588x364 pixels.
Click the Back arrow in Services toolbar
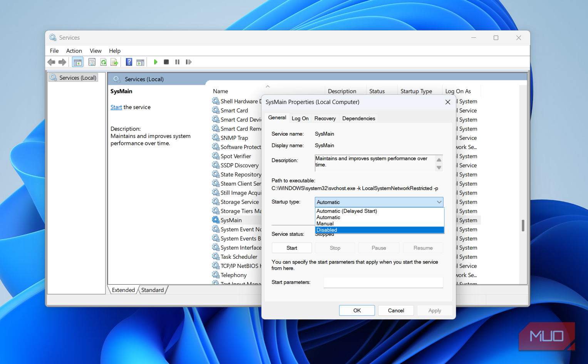pos(51,62)
